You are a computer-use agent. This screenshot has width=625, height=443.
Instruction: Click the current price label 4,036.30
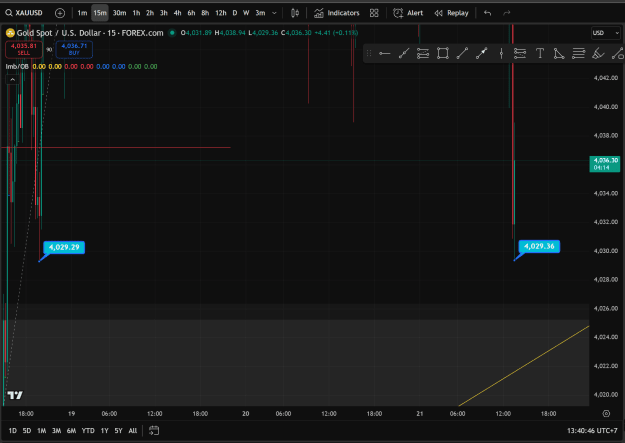(x=605, y=163)
